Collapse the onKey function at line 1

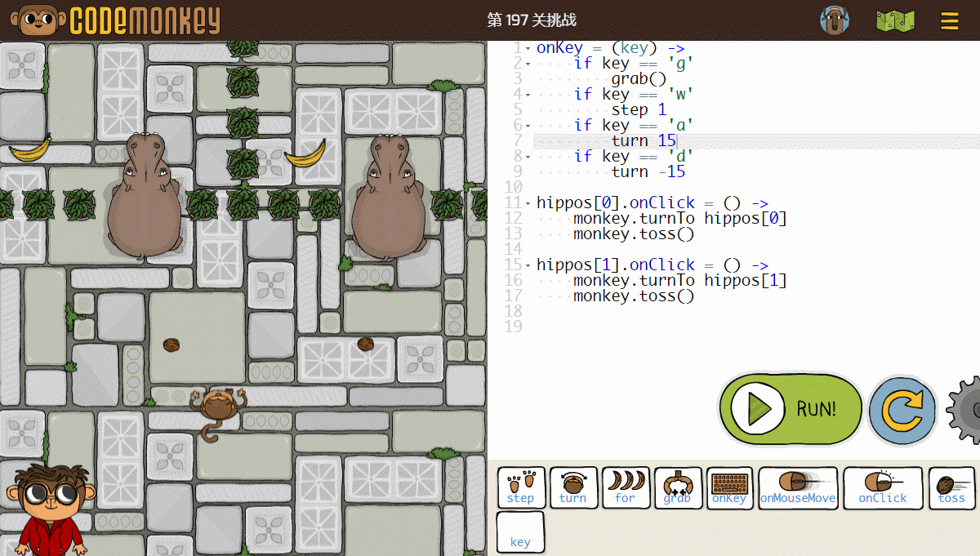point(528,48)
